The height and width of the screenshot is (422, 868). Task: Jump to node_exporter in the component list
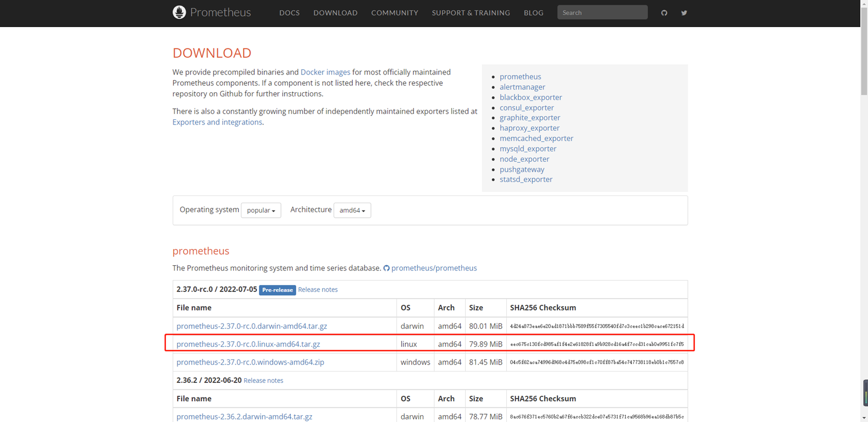tap(525, 159)
